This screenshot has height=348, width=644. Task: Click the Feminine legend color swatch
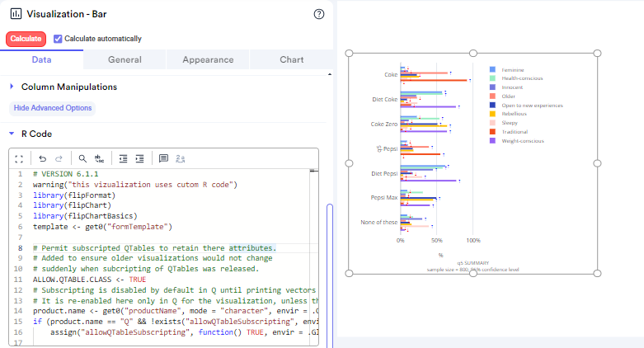492,70
